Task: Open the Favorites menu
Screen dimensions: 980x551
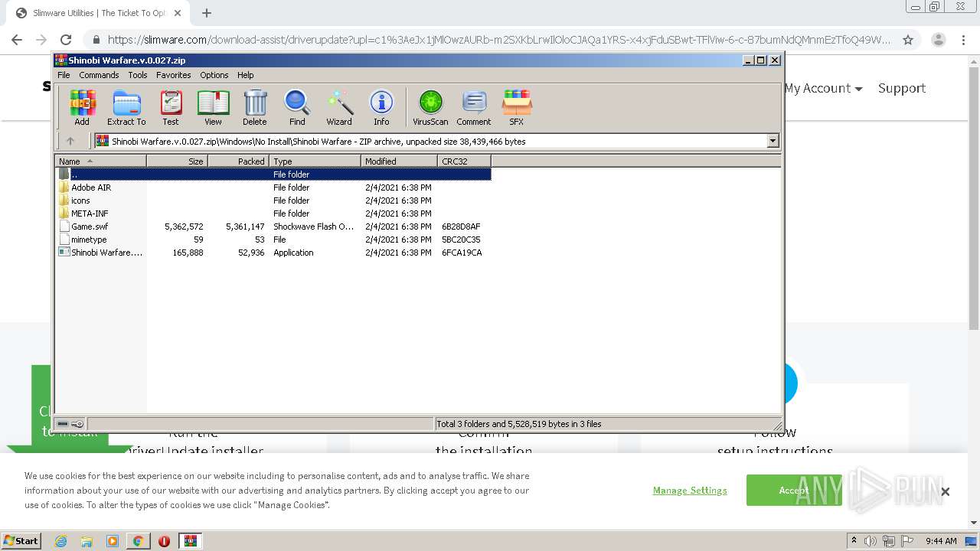Action: pyautogui.click(x=174, y=75)
